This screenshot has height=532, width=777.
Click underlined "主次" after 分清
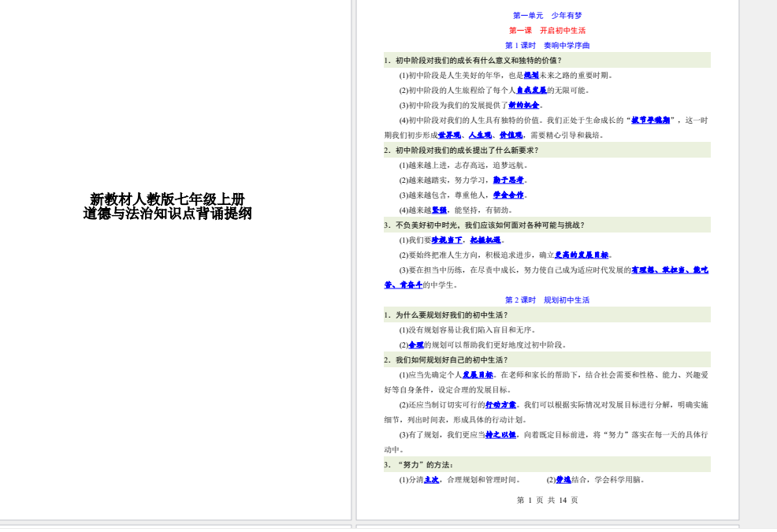pyautogui.click(x=432, y=479)
